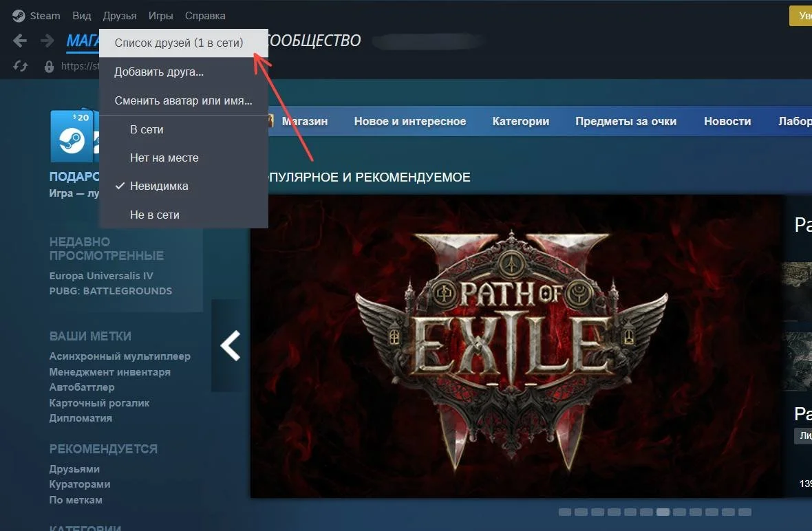Open the Друзья menu
Image resolution: width=812 pixels, height=531 pixels.
[120, 16]
